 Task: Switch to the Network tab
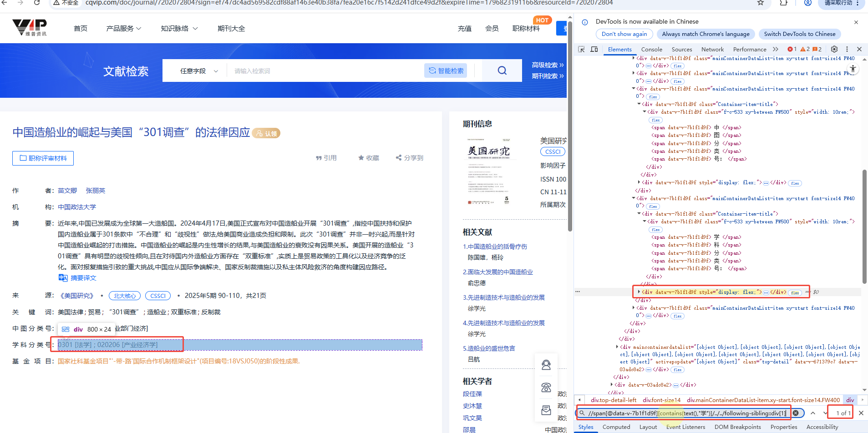coord(712,49)
